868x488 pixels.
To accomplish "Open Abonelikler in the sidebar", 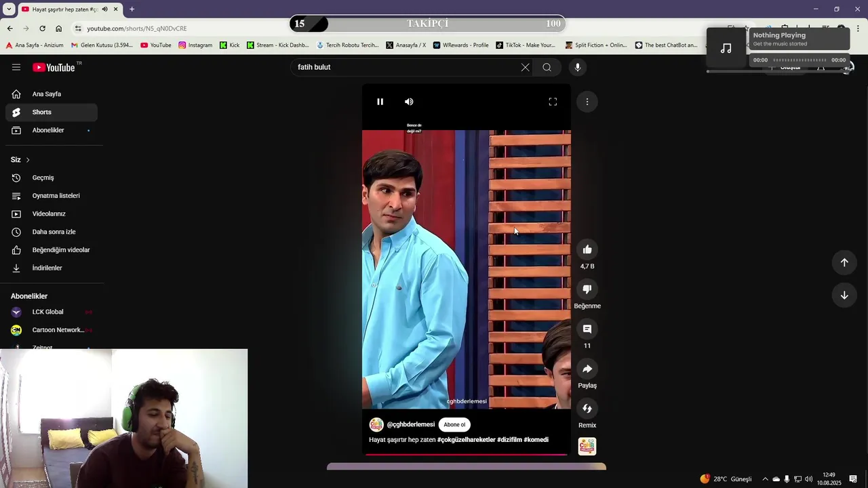I will (x=52, y=130).
